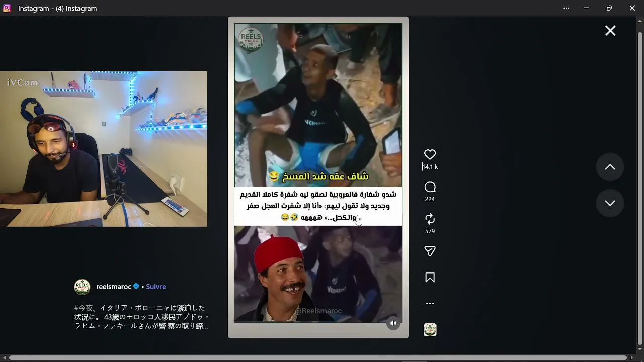Click the iVCam webcam overlay
The height and width of the screenshot is (362, 644).
[x=103, y=149]
